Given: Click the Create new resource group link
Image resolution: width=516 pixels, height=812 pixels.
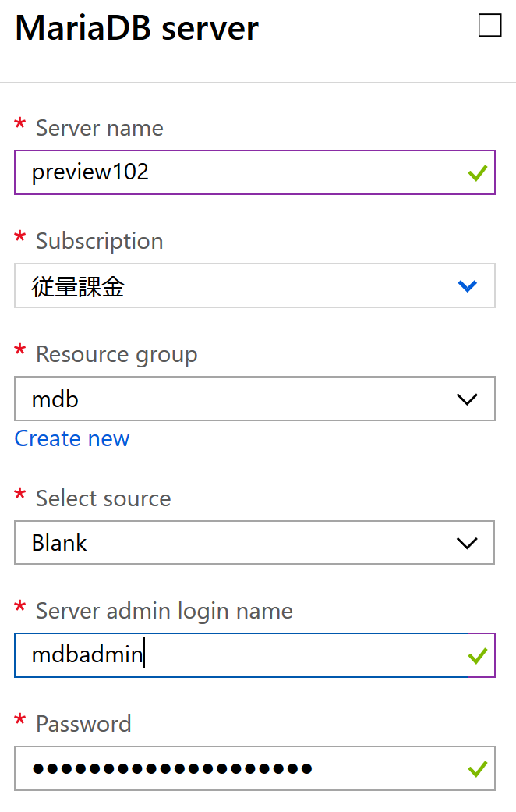Looking at the screenshot, I should 72,438.
